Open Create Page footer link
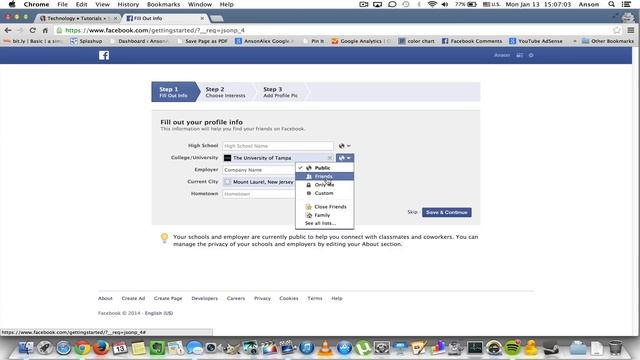 [x=168, y=298]
